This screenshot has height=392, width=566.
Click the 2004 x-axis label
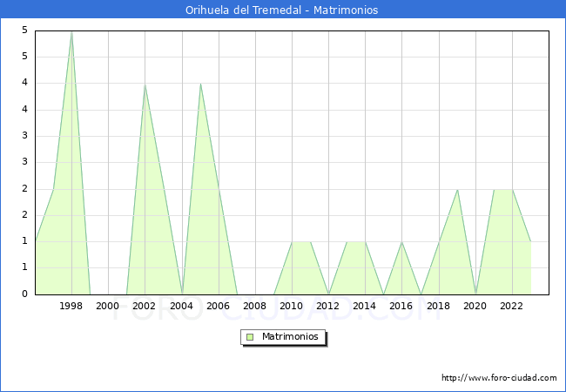(x=182, y=306)
